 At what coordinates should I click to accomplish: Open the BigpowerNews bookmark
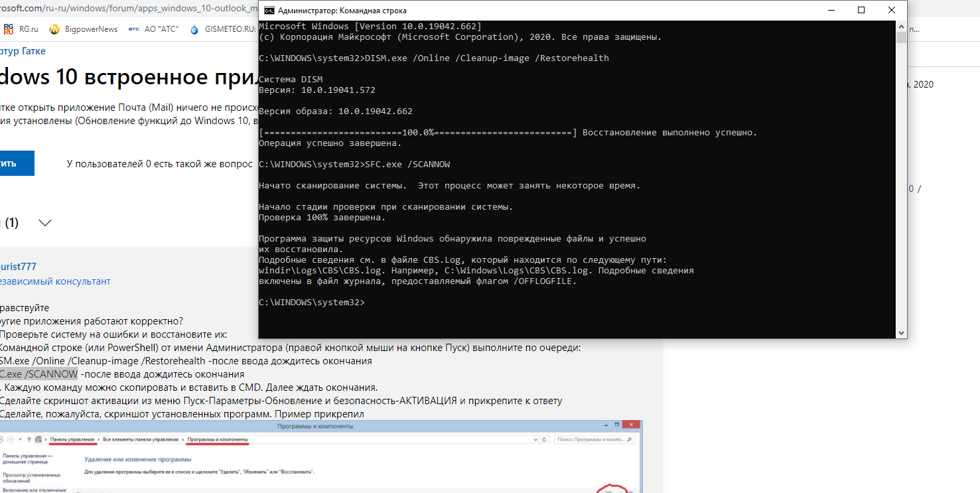[x=84, y=29]
